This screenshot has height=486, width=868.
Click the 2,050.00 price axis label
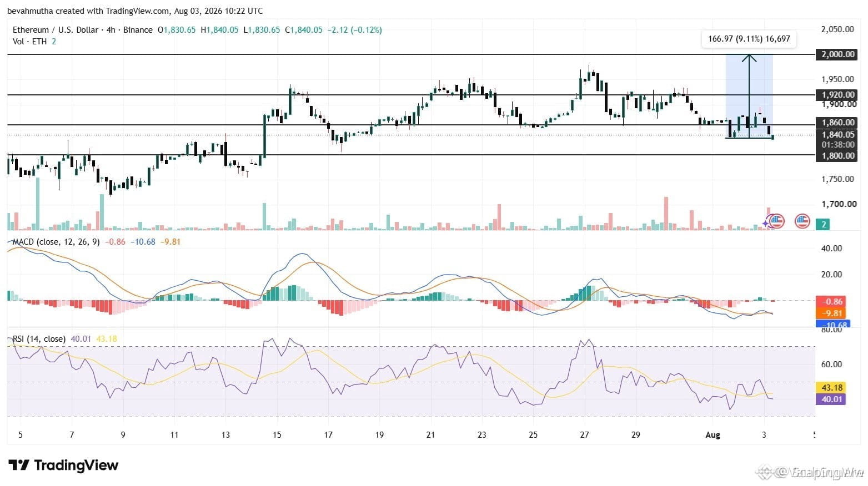pyautogui.click(x=838, y=29)
